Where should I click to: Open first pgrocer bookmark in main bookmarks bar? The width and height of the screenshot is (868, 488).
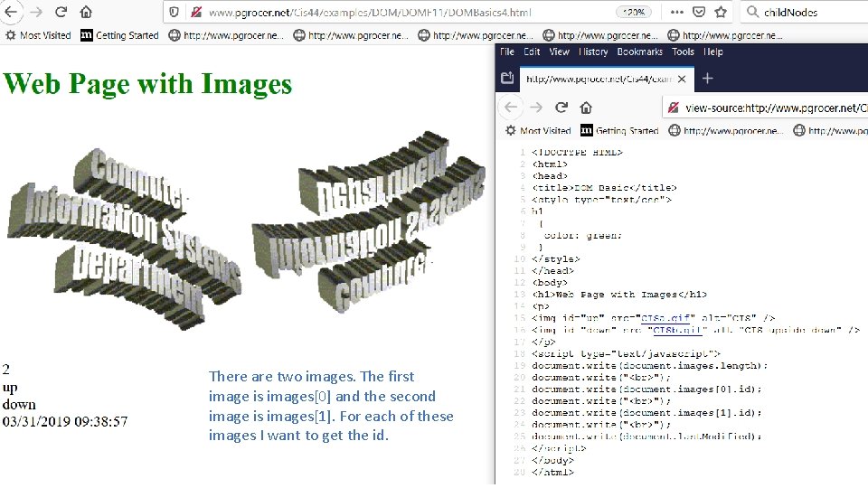coord(226,35)
